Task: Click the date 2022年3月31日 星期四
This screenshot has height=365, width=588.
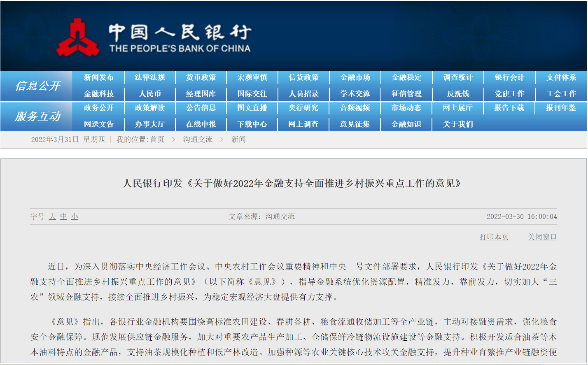Action: pos(68,139)
